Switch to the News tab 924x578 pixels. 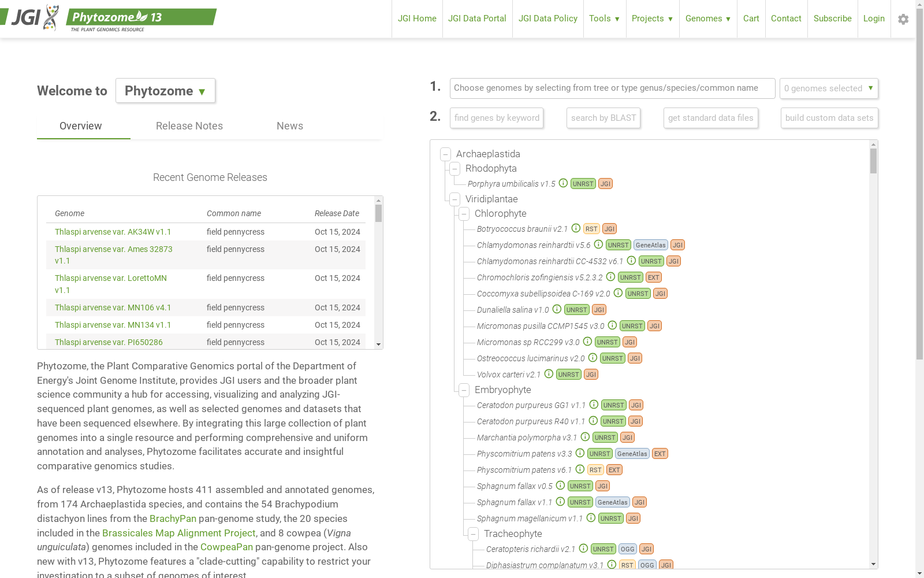290,126
